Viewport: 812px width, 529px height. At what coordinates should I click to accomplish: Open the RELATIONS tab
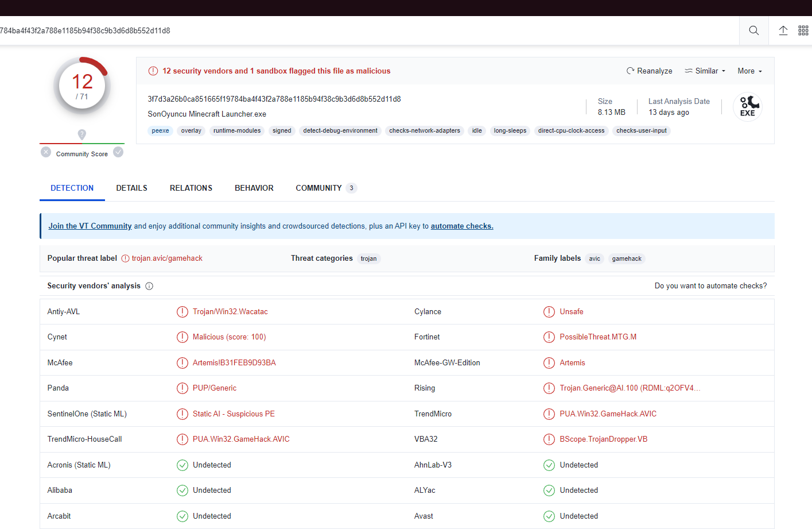pyautogui.click(x=191, y=188)
